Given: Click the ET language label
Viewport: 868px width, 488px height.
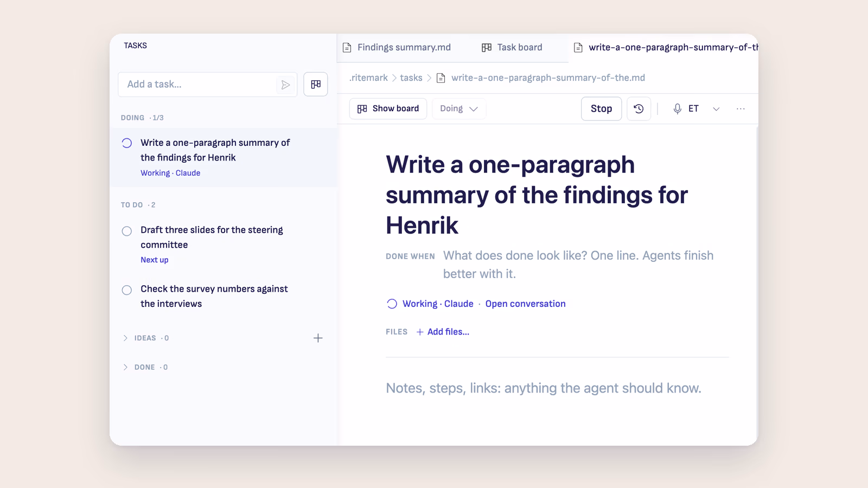Looking at the screenshot, I should [693, 108].
